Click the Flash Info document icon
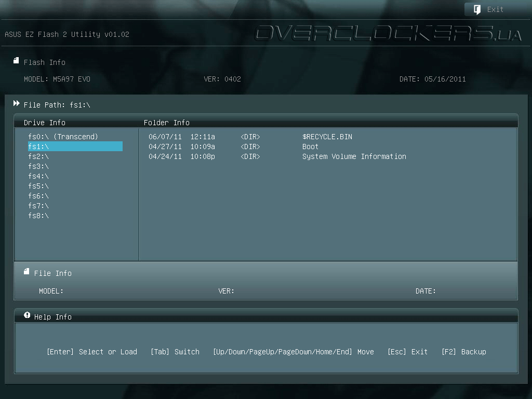The height and width of the screenshot is (399, 532). pos(16,61)
